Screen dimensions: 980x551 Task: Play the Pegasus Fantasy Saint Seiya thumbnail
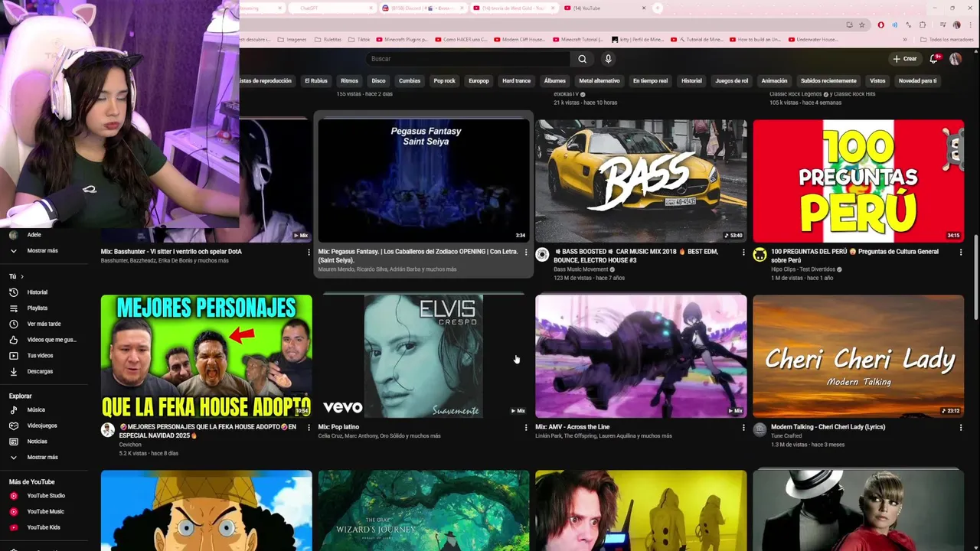423,181
